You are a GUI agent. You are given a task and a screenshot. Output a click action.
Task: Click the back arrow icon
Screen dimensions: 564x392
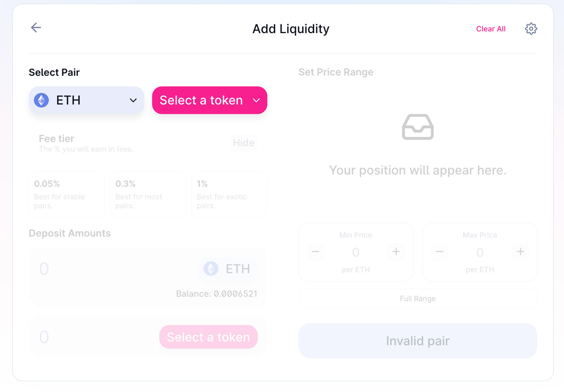36,28
